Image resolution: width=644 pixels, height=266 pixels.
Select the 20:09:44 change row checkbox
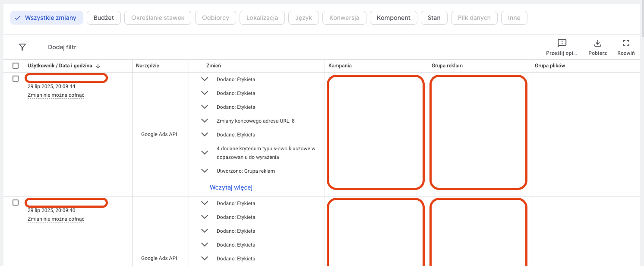tap(16, 79)
